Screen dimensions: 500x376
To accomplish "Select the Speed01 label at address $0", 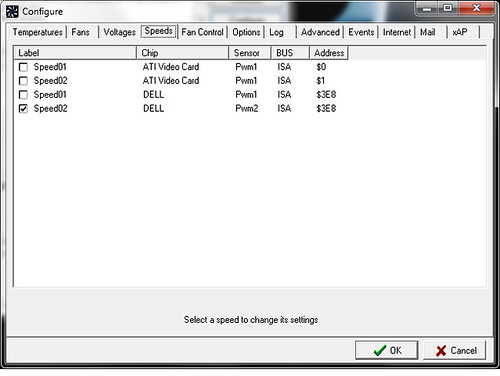I will coord(50,67).
